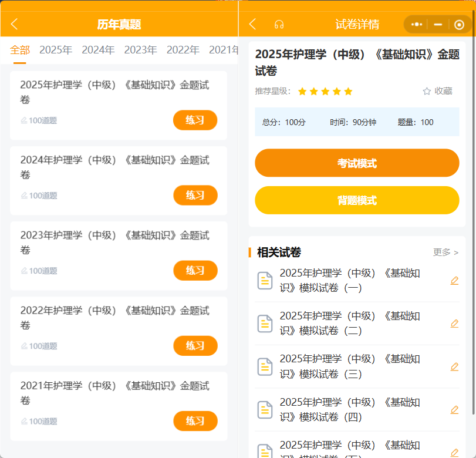476x458 pixels.
Task: Click the back arrow on 试卷详情 header
Action: [x=252, y=24]
